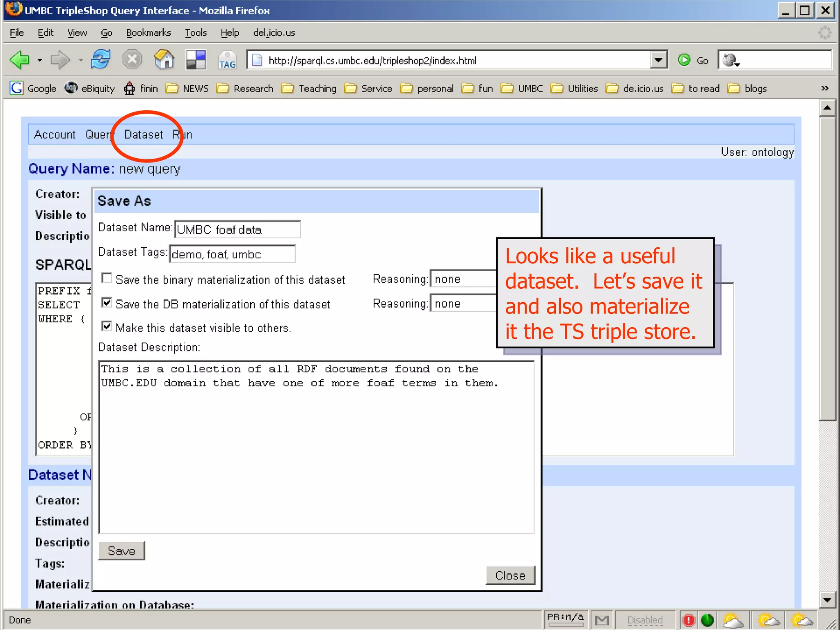
Task: Enable saving binary materialization of dataset
Action: [107, 278]
